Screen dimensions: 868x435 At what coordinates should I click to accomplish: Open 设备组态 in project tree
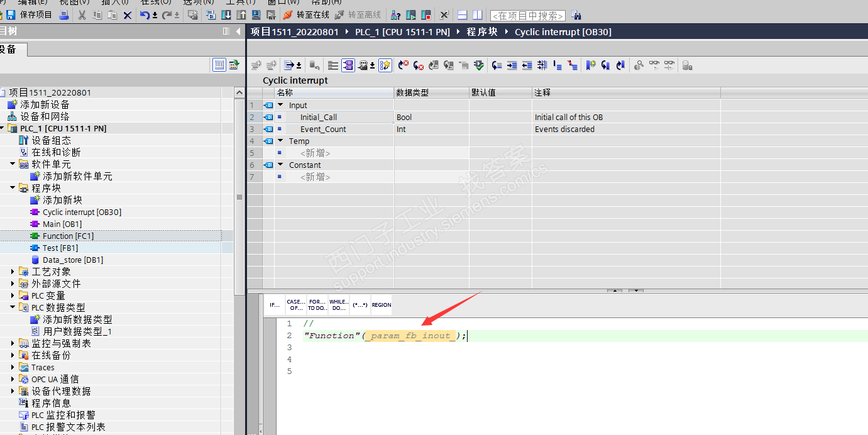pos(52,140)
